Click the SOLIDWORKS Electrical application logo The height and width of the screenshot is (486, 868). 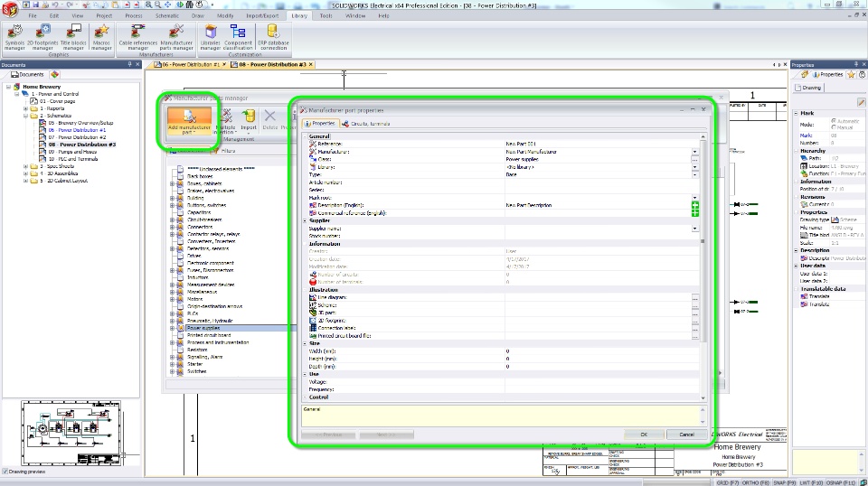[9, 10]
